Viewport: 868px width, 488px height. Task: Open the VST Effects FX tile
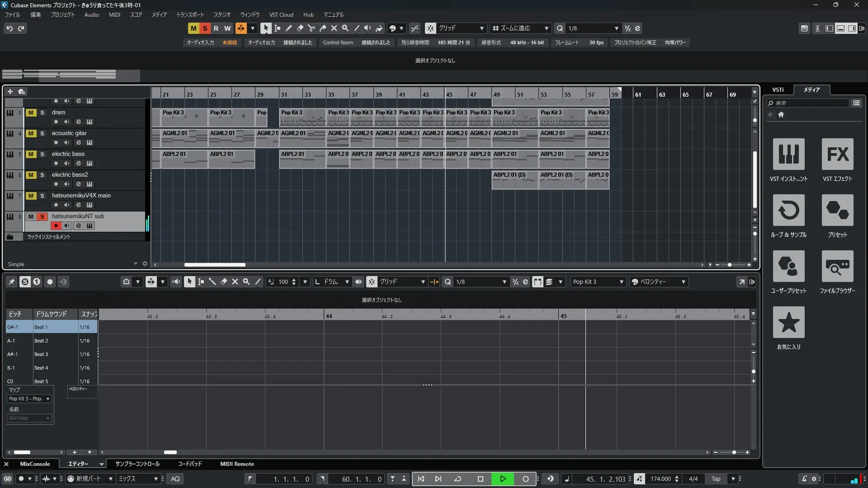[837, 154]
